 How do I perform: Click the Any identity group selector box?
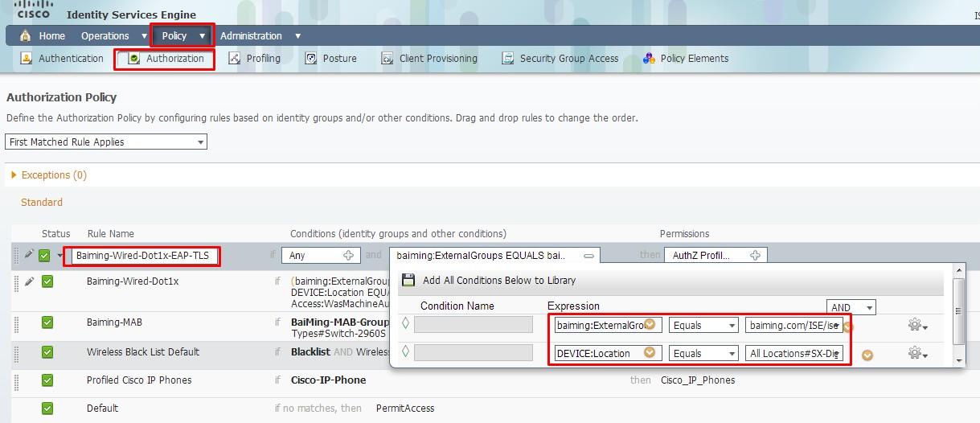[x=320, y=256]
